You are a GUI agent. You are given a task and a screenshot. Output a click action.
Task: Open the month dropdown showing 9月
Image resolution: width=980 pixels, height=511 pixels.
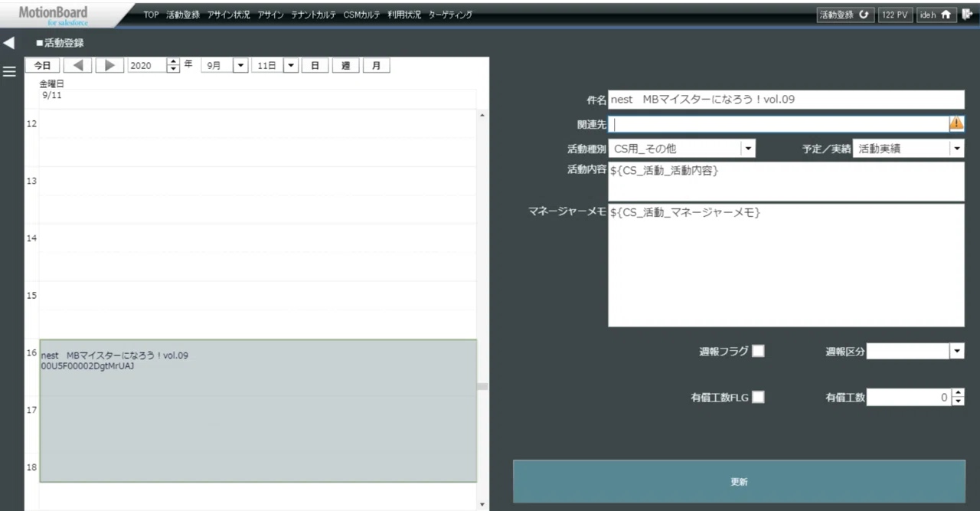pos(240,66)
